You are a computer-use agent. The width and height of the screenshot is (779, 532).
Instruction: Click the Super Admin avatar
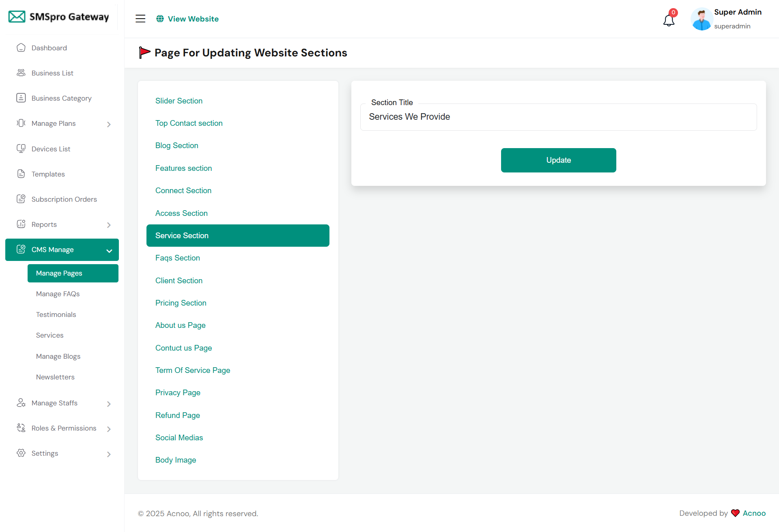click(702, 19)
